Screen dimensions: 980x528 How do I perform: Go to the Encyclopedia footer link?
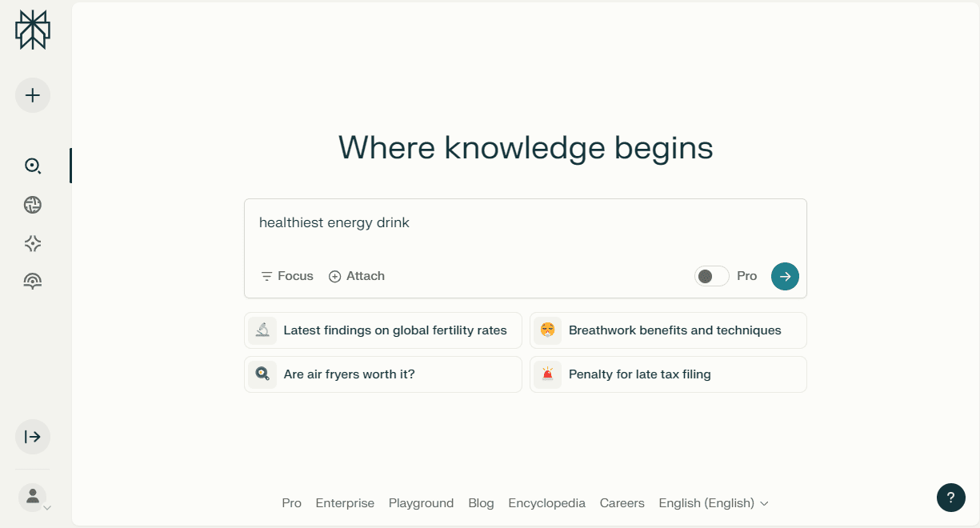click(x=546, y=503)
